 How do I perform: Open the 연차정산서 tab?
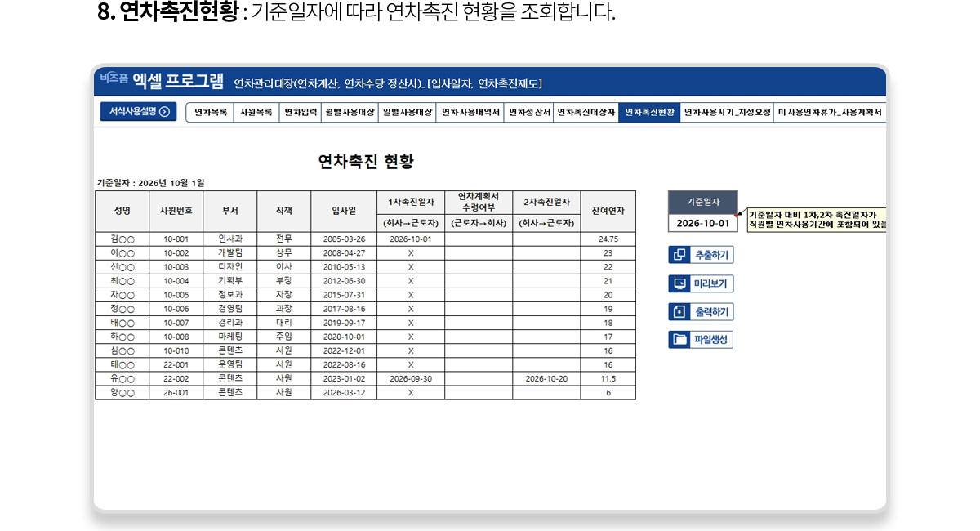click(529, 113)
